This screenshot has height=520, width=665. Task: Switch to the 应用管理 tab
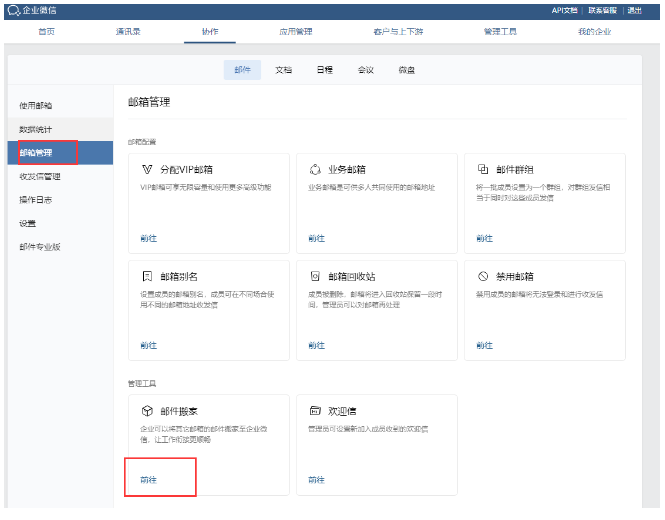(x=295, y=32)
